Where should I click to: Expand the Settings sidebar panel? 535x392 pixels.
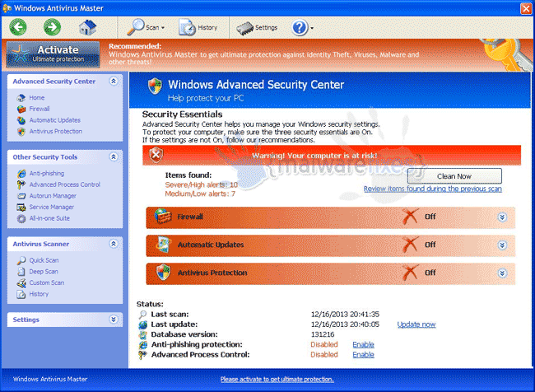pos(114,320)
